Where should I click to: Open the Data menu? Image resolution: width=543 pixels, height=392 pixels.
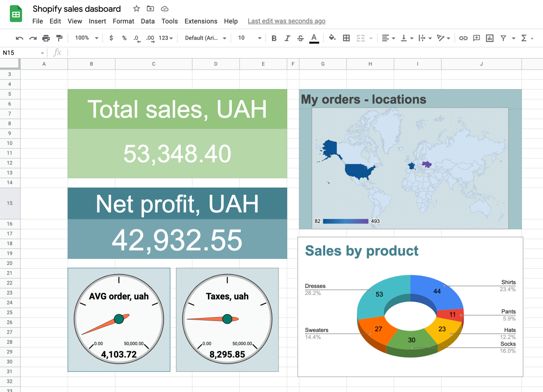pos(147,21)
